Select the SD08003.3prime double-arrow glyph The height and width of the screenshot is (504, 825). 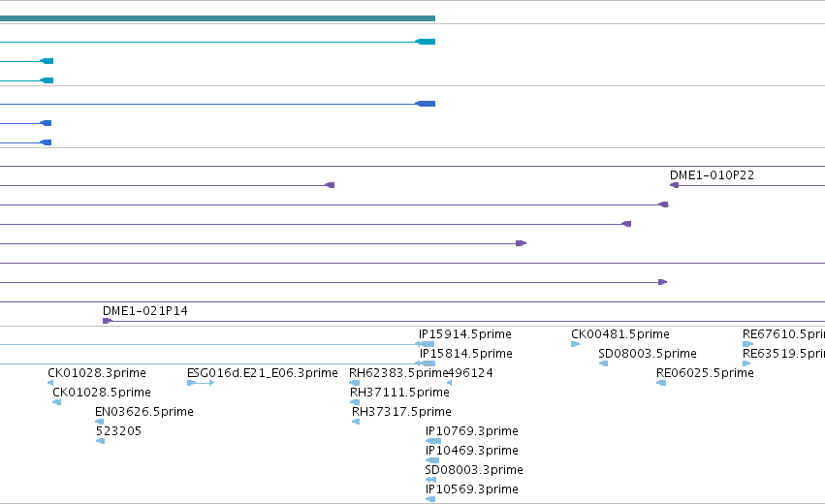pos(430,480)
